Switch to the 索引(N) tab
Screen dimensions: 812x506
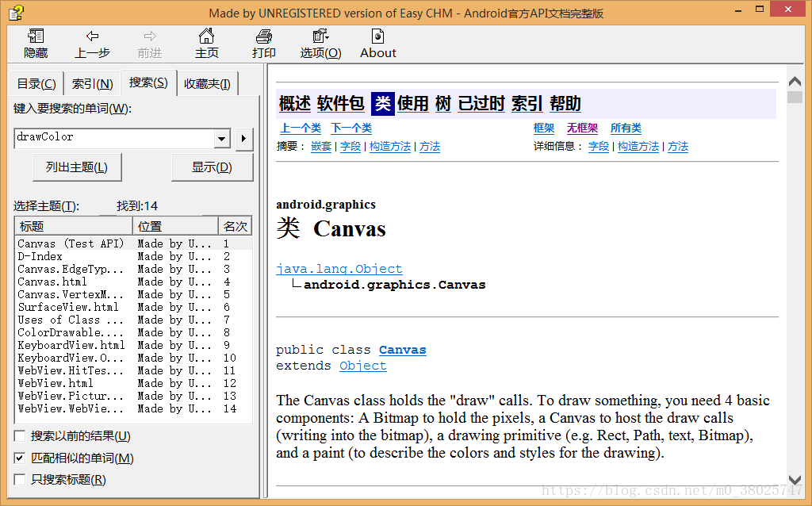click(x=92, y=84)
